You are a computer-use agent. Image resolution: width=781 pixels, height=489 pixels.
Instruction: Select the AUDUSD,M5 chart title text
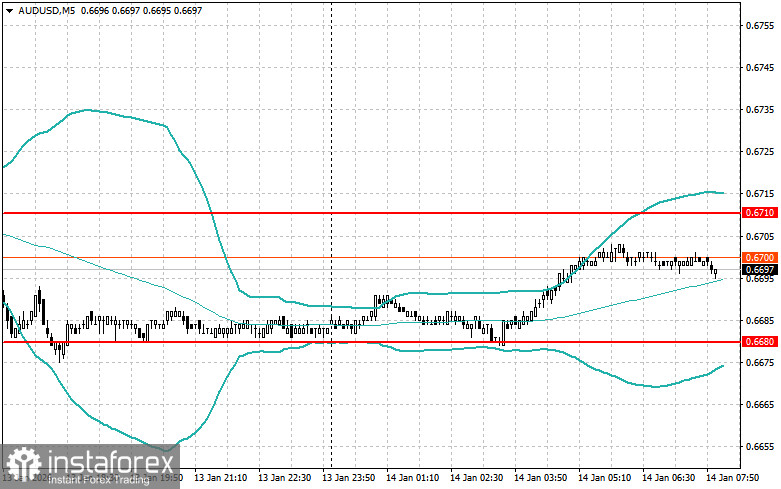click(x=46, y=10)
